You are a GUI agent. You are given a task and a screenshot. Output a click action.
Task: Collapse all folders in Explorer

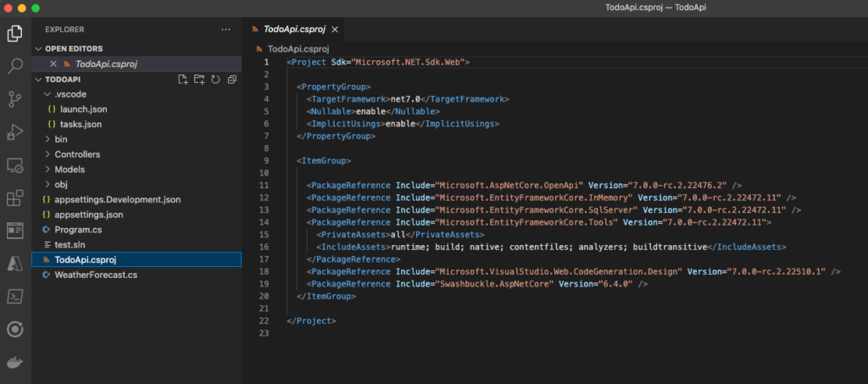(232, 80)
